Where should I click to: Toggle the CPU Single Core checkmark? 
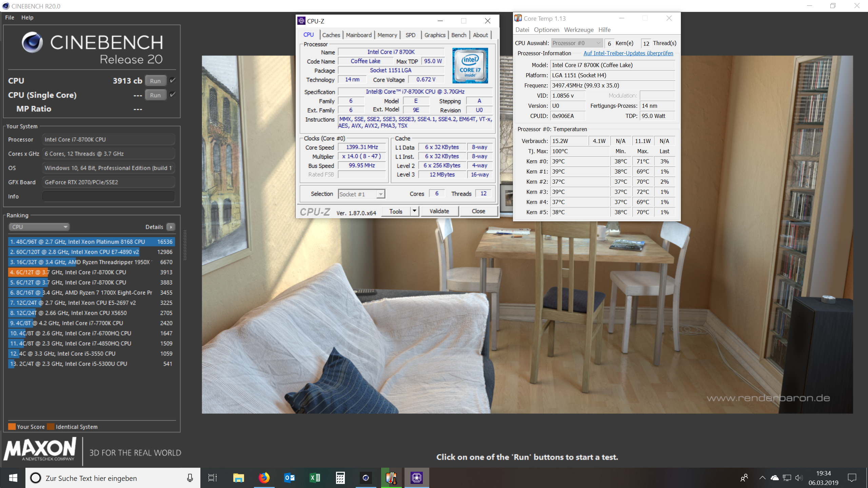173,95
